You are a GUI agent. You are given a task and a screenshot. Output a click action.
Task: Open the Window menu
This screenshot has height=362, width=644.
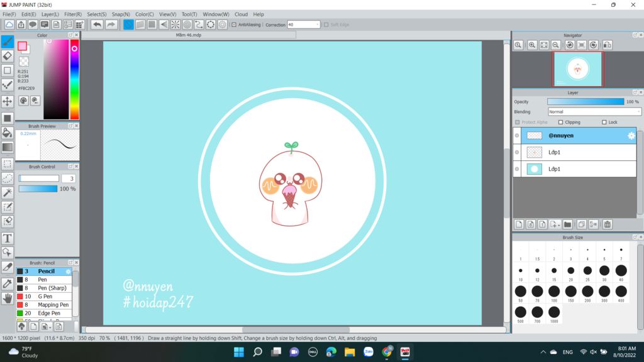click(216, 14)
